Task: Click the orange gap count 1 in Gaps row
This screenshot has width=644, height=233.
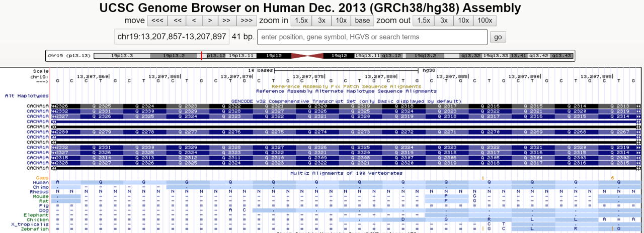Action: [482, 178]
